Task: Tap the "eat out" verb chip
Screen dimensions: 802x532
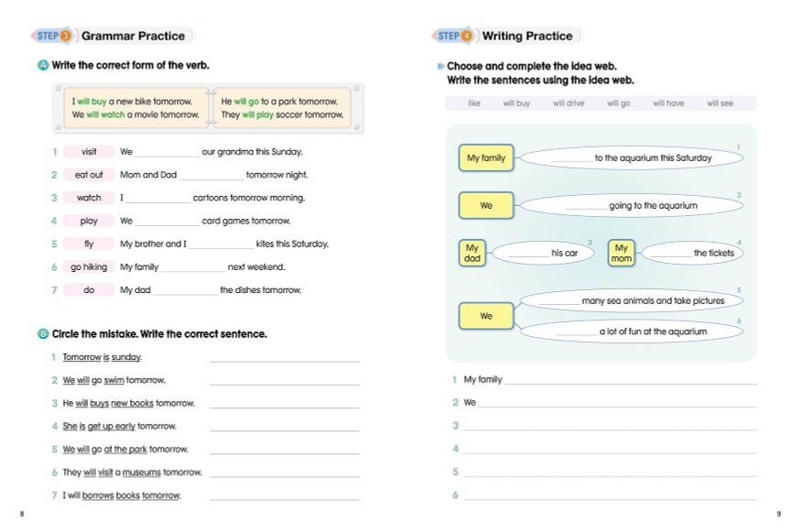Action: pos(89,175)
